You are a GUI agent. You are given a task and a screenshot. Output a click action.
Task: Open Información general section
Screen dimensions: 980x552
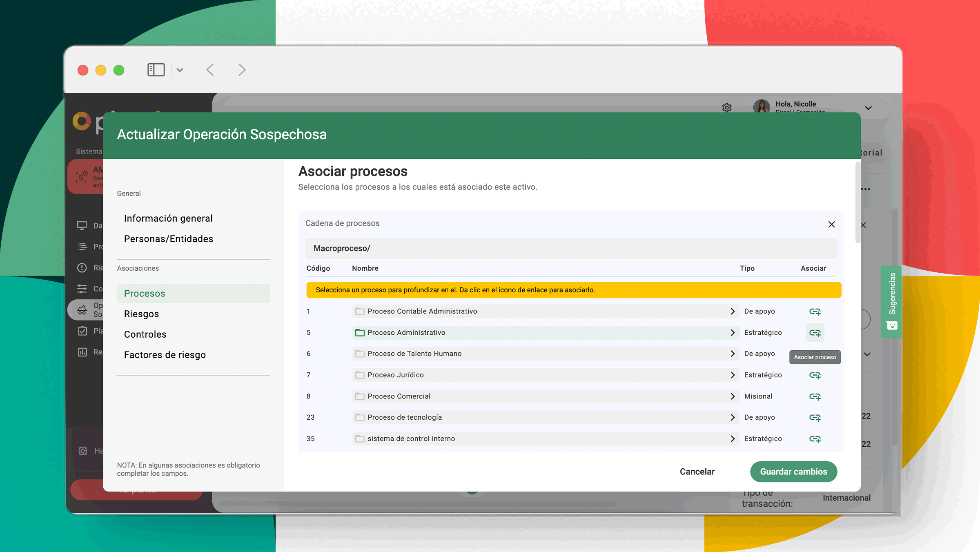point(168,218)
